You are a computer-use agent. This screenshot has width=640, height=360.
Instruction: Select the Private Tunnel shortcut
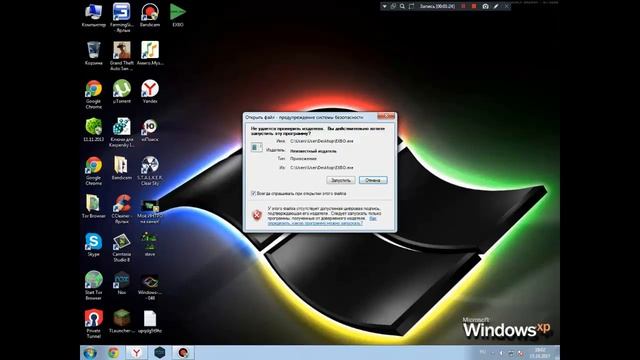pos(93,324)
